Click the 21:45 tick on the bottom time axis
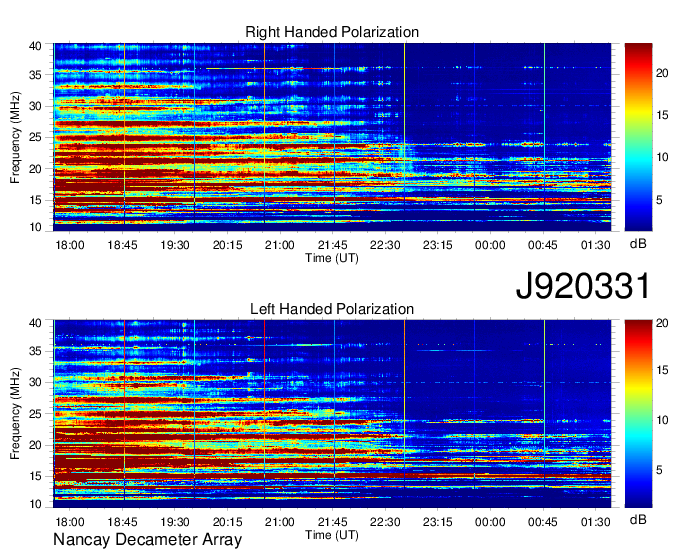The width and height of the screenshot is (680, 552). pos(332,522)
